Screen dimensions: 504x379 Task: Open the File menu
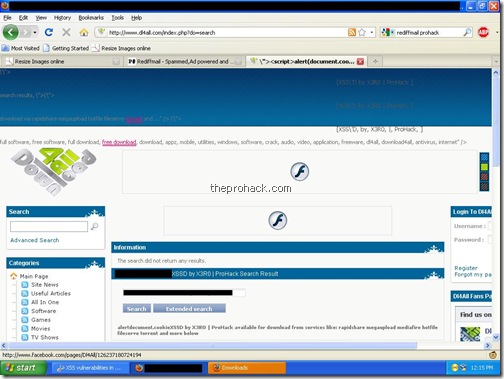pyautogui.click(x=7, y=18)
